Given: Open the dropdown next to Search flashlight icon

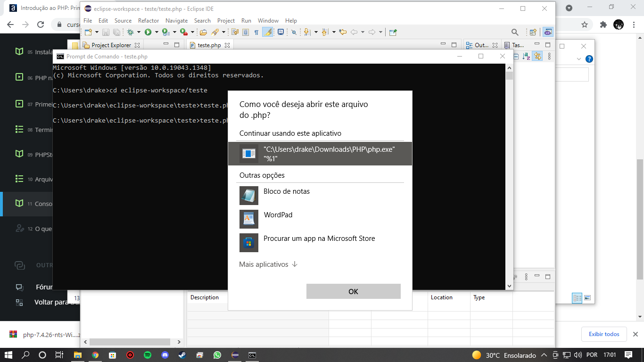Looking at the screenshot, I should click(223, 32).
